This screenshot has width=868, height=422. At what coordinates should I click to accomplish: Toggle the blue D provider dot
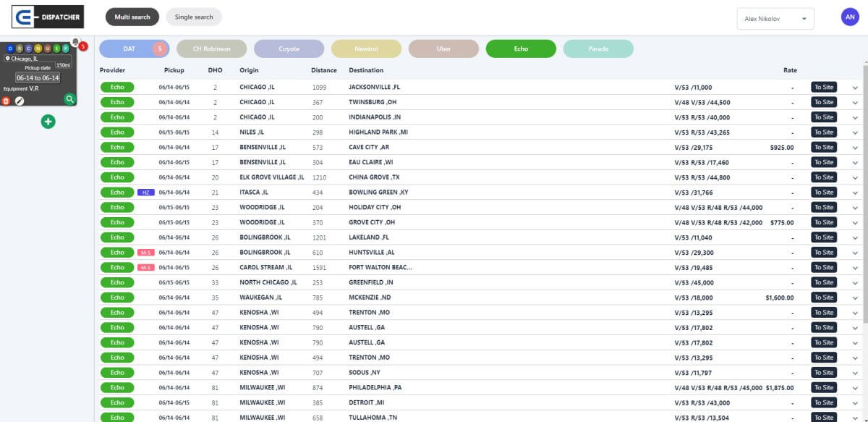click(10, 48)
